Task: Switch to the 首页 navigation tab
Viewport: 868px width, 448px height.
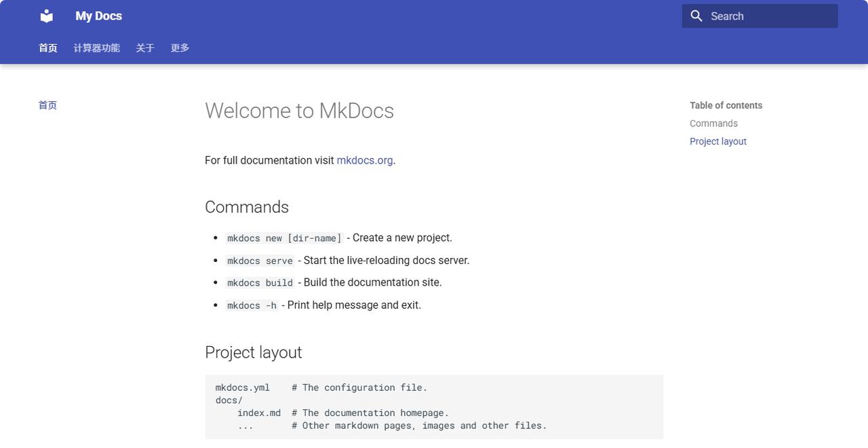Action: coord(47,48)
